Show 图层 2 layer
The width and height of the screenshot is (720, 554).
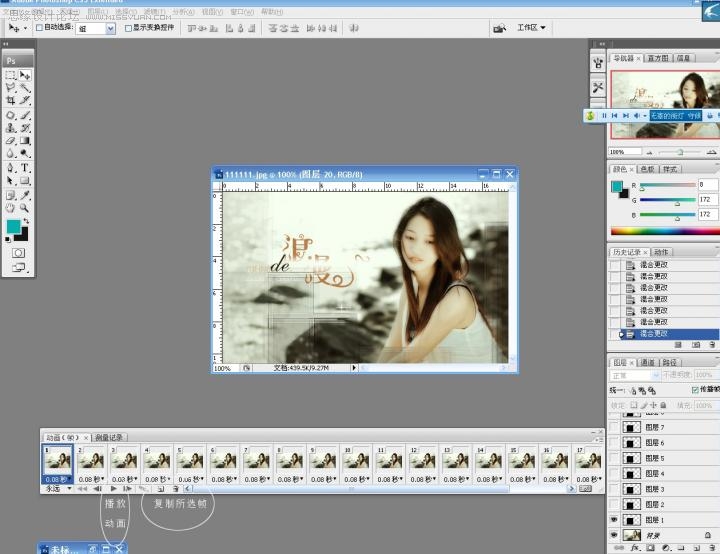[614, 504]
